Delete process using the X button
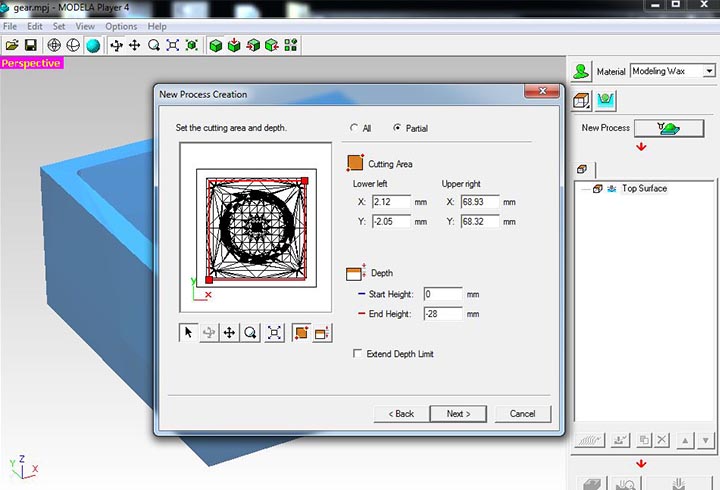This screenshot has height=490, width=720. point(661,440)
